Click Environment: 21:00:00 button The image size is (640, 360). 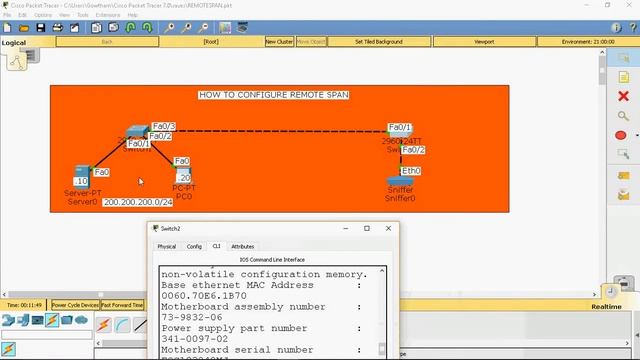point(588,42)
